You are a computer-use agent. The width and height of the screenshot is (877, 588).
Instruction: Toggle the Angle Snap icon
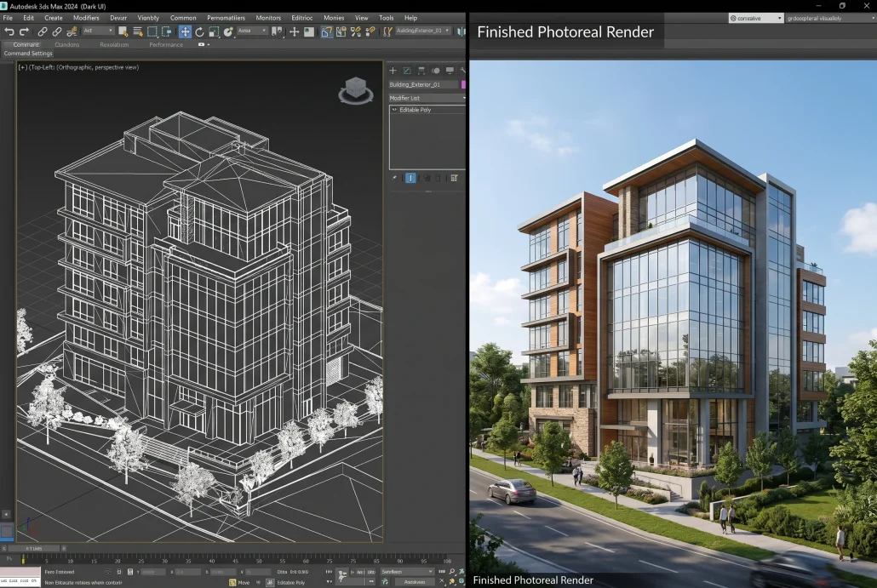pyautogui.click(x=341, y=31)
